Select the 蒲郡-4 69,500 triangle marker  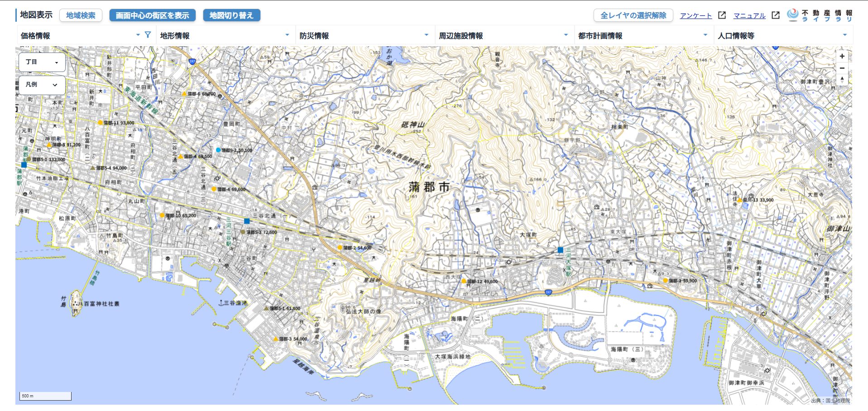180,156
